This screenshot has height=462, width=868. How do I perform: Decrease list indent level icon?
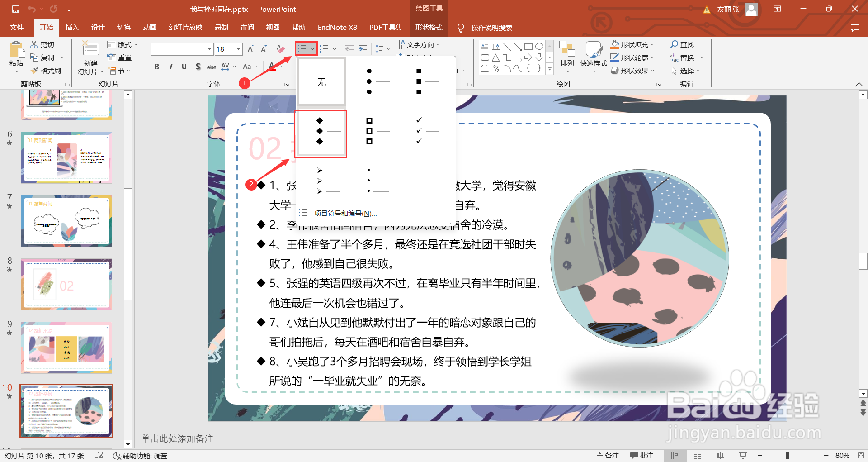[x=349, y=49]
